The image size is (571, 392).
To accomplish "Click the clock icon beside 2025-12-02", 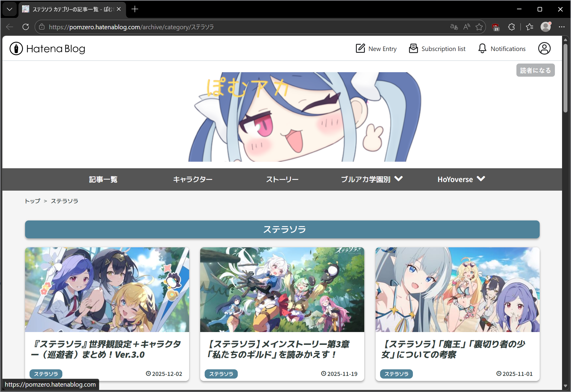I will tap(148, 374).
